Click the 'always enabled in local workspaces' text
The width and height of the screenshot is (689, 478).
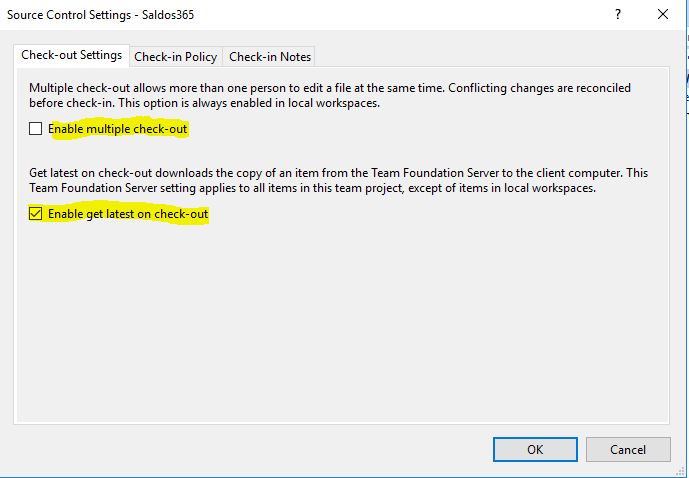286,103
